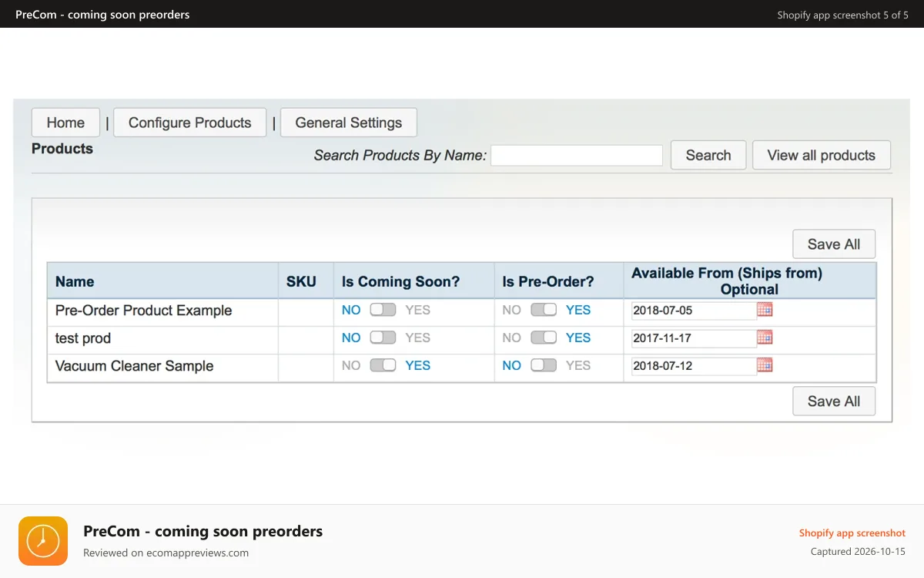924x578 pixels.
Task: Open the Configure Products tab
Action: click(x=190, y=123)
